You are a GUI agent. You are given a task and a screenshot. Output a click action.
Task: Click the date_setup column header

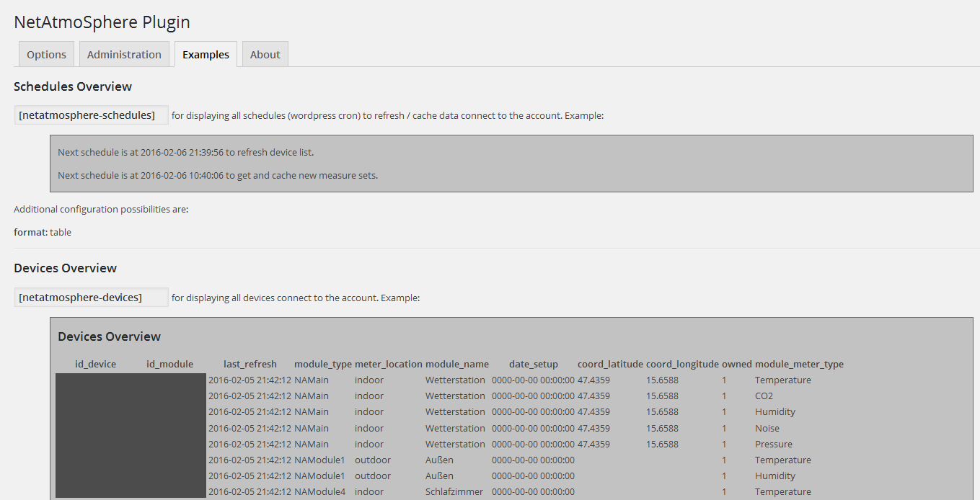pos(534,364)
